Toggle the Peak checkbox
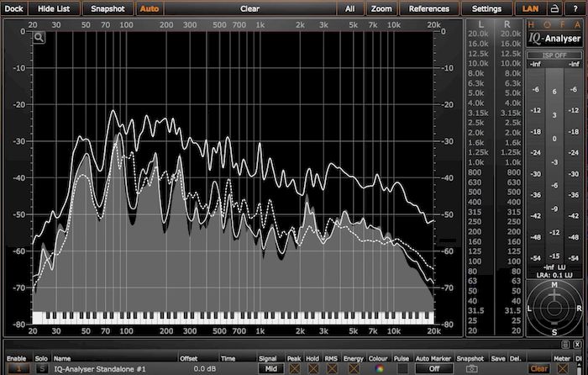 coord(294,369)
